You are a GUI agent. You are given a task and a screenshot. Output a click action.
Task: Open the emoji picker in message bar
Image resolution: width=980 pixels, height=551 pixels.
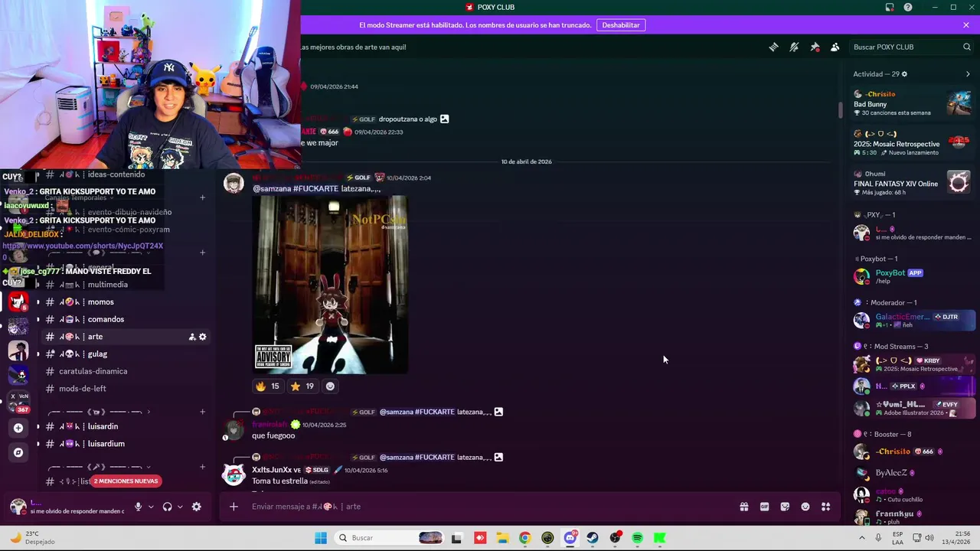(x=805, y=507)
